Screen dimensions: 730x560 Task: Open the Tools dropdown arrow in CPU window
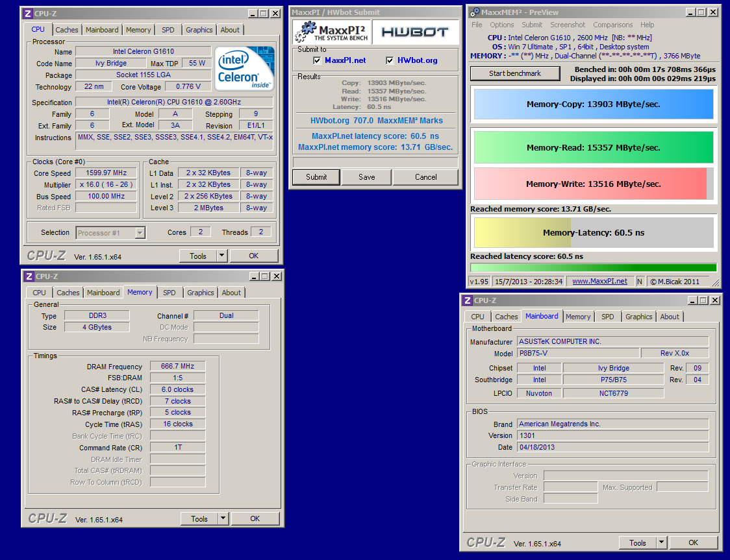click(221, 256)
